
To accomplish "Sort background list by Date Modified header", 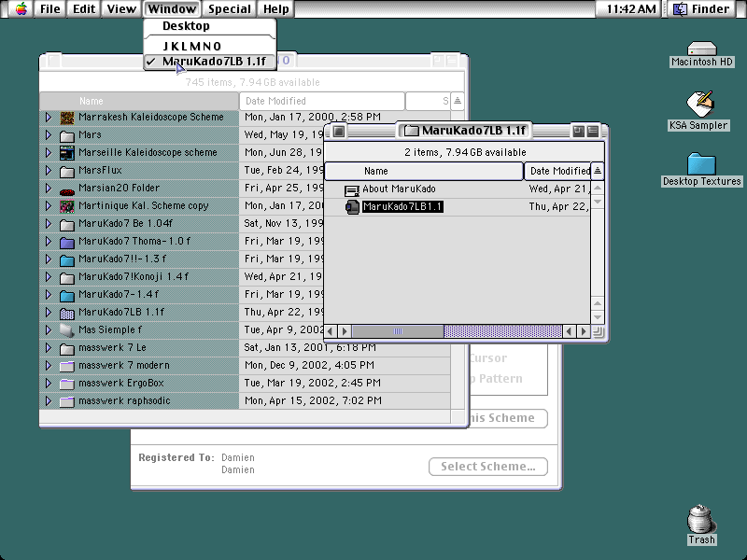I will tap(321, 101).
